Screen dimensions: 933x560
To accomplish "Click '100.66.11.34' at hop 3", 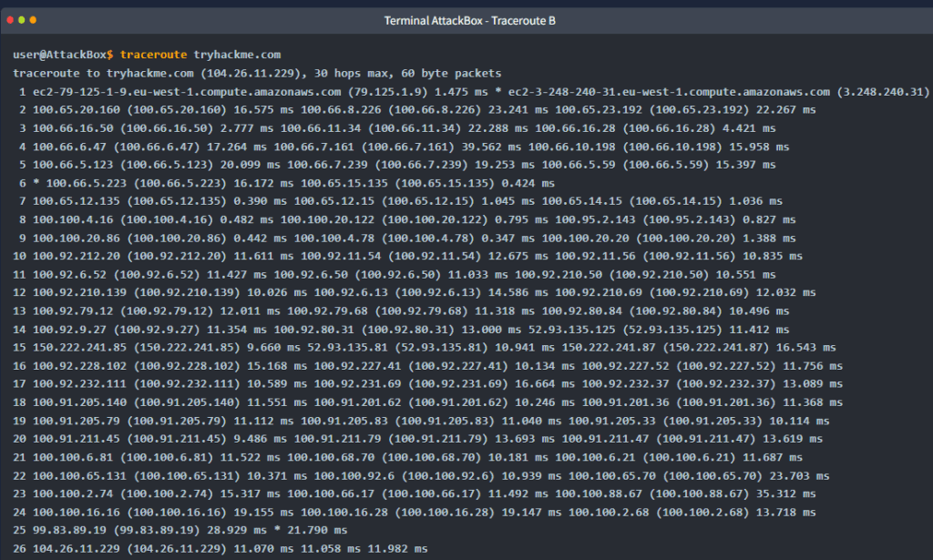I will (321, 128).
